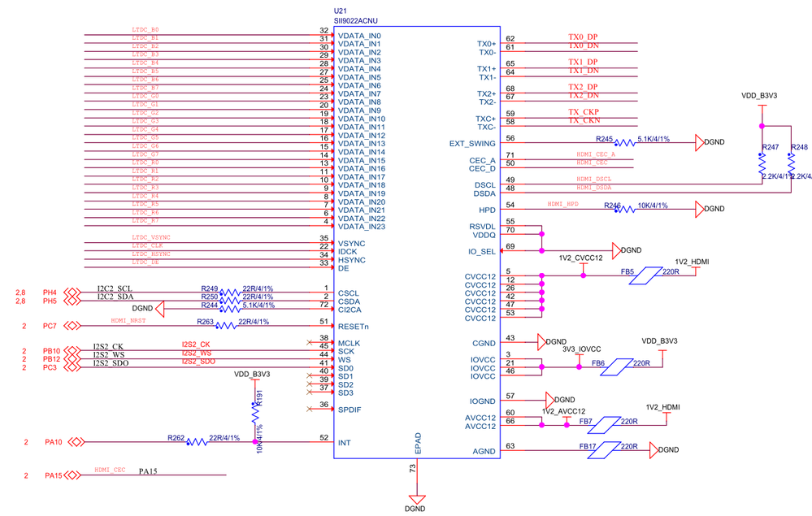Select the PC3 port connector symbol
Image resolution: width=812 pixels, height=516 pixels.
coord(72,367)
